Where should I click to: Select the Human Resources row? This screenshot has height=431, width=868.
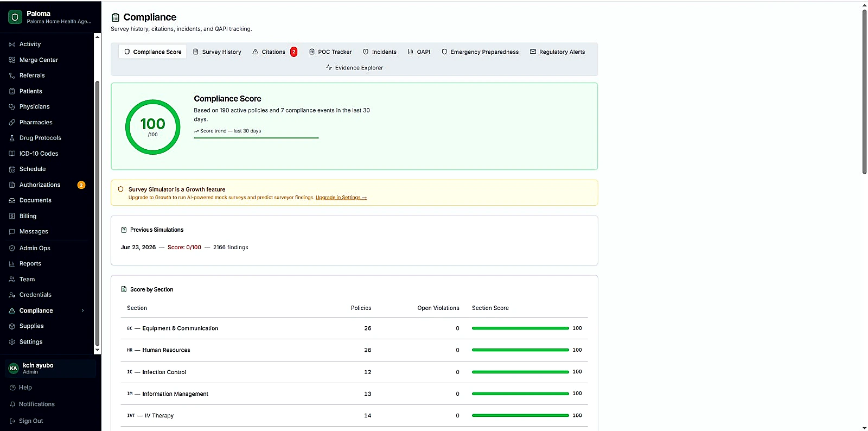[x=354, y=350]
